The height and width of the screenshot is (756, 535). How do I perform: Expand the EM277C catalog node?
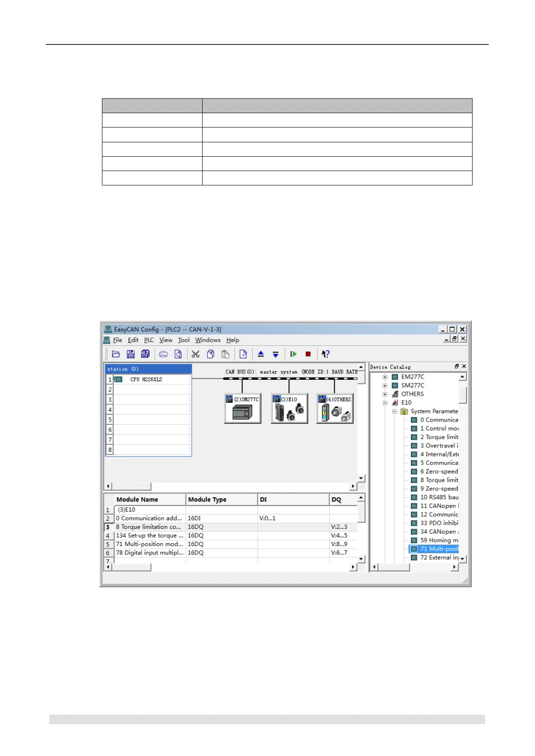pos(385,377)
